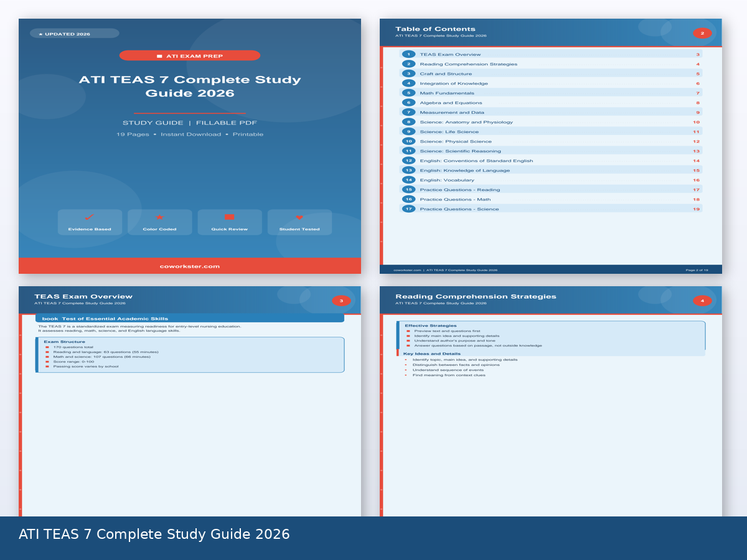Click the star icon above Color Coded
Image resolution: width=747 pixels, height=560 pixels.
(159, 217)
